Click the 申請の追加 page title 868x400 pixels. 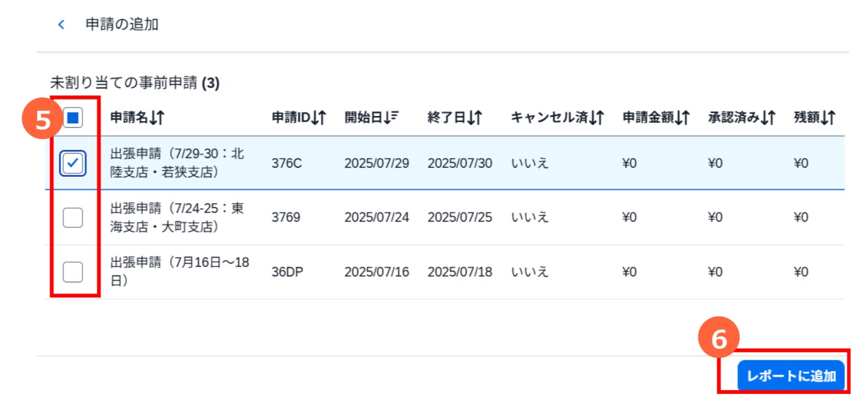click(x=122, y=24)
